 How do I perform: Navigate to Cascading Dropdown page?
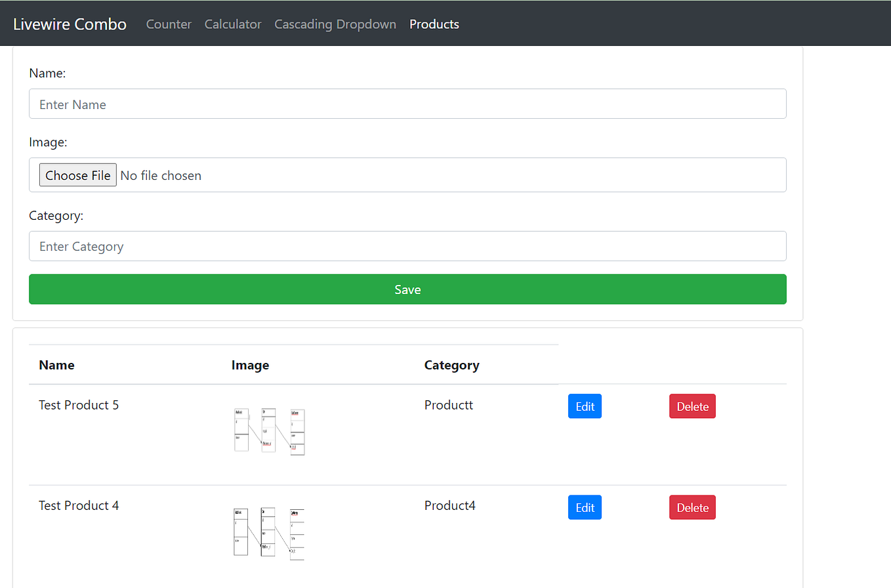click(x=335, y=24)
